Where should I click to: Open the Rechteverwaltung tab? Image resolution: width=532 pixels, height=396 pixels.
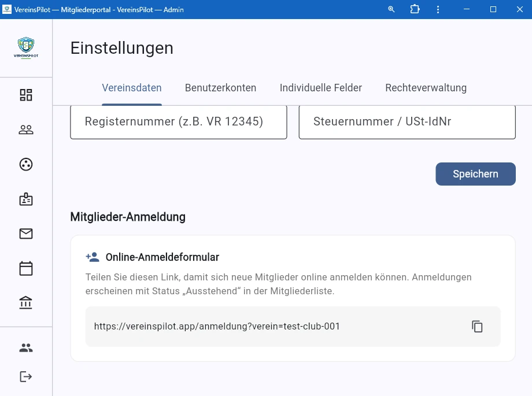[x=426, y=88]
